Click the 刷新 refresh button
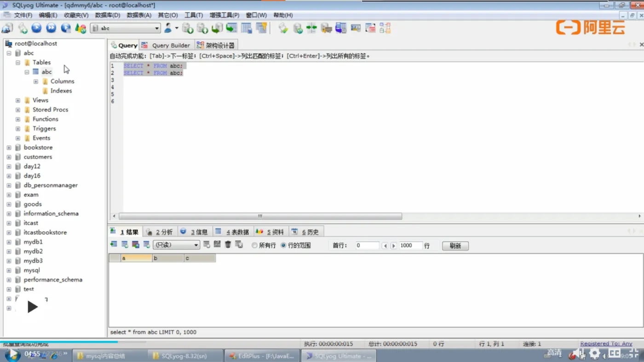The height and width of the screenshot is (362, 644). coord(455,246)
